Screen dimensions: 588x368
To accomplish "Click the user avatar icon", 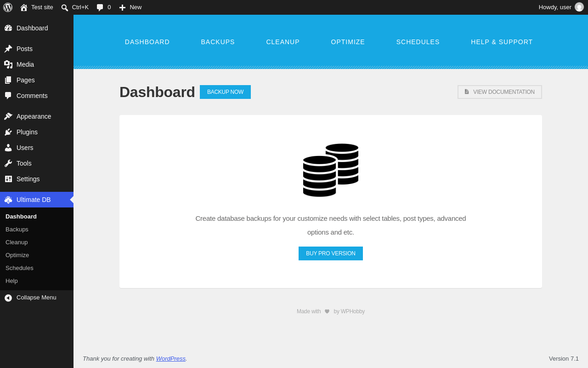I will click(x=579, y=7).
